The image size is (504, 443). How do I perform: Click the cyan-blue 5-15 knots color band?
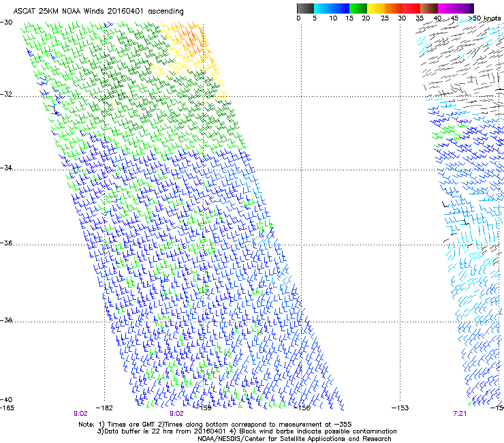tap(332, 8)
